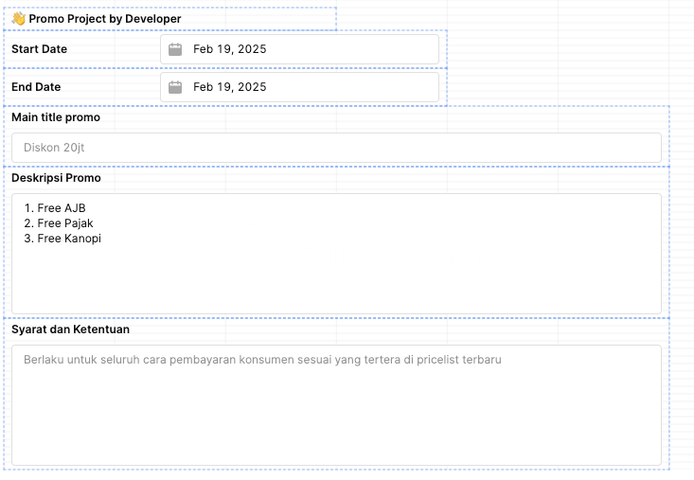Click the Start Date label
The height and width of the screenshot is (480, 694).
39,49
